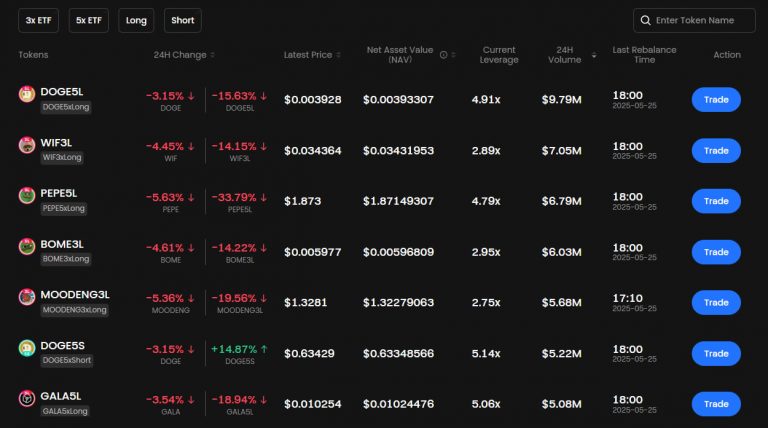Click the $1.873 latest price
Image resolution: width=768 pixels, height=428 pixels.
pos(303,201)
